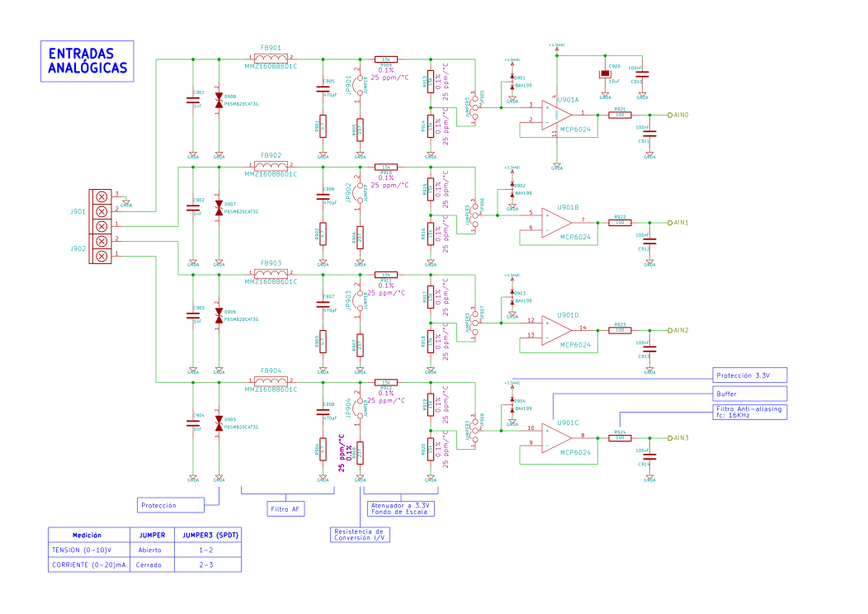Viewport: 868px width, 614px height.
Task: Select the Protección 3.3V callout
Action: [x=750, y=375]
